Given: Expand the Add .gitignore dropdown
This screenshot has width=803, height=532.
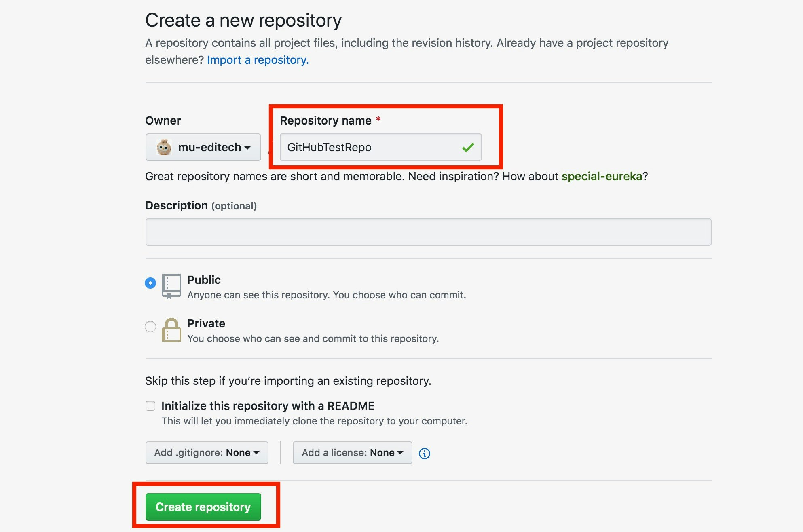Looking at the screenshot, I should pos(207,453).
